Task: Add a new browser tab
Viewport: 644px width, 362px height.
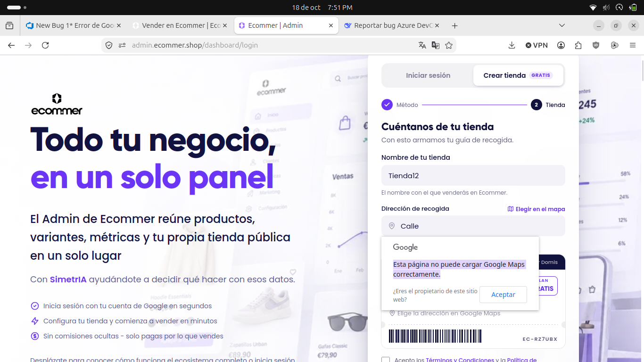Action: coord(455,25)
